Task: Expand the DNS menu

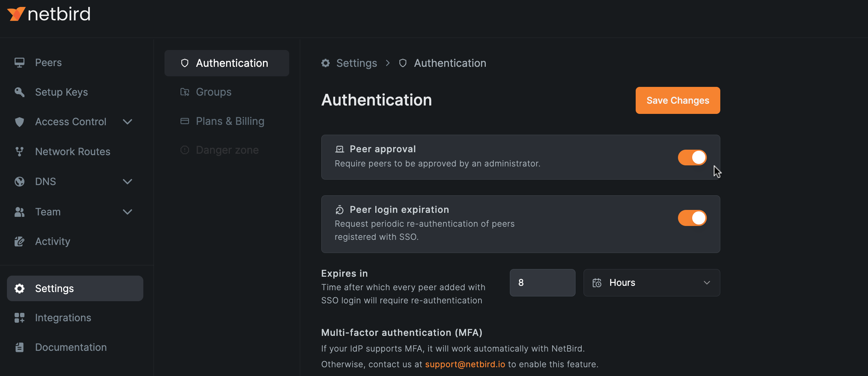Action: coord(127,181)
